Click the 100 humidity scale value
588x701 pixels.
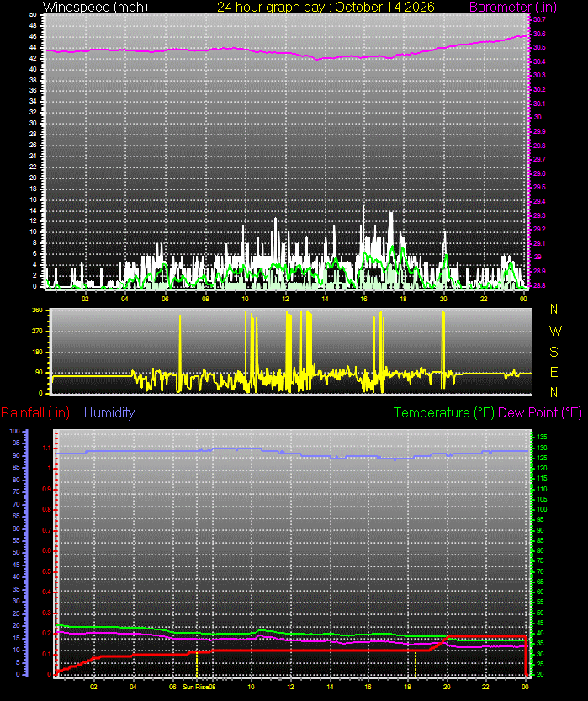15,432
